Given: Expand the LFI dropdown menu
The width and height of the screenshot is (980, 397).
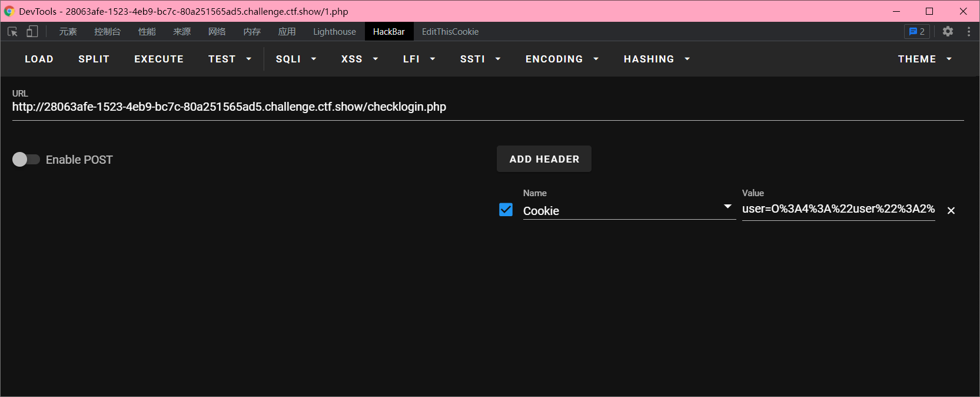Looking at the screenshot, I should [x=419, y=59].
